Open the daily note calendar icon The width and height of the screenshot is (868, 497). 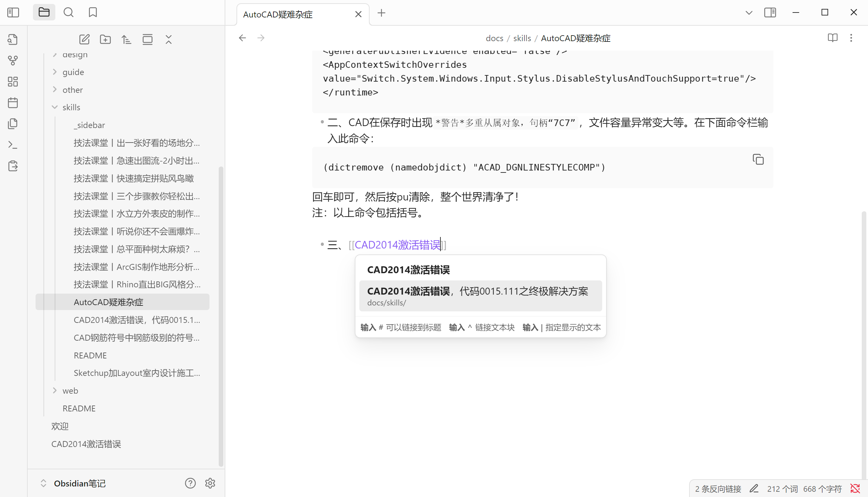point(13,103)
